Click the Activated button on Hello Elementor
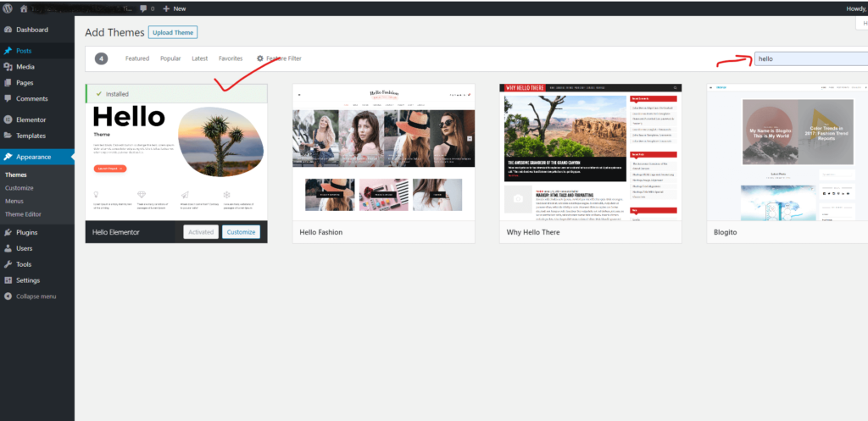This screenshot has height=421, width=868. [201, 232]
